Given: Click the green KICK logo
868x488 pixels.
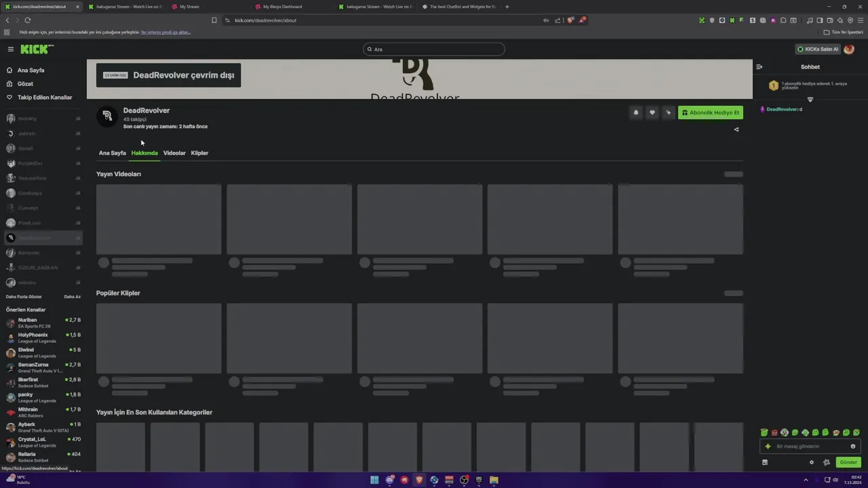Looking at the screenshot, I should coord(36,49).
